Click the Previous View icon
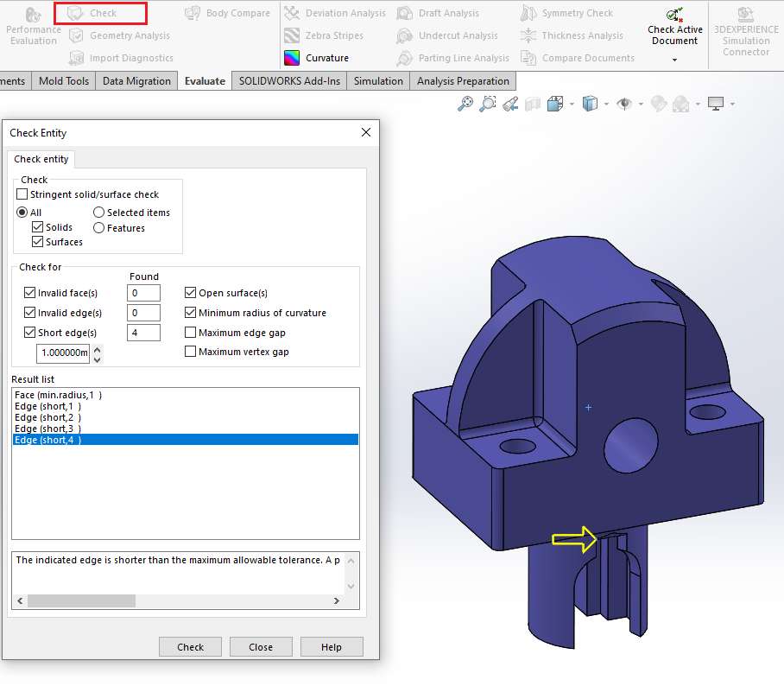This screenshot has width=784, height=686. [x=510, y=105]
